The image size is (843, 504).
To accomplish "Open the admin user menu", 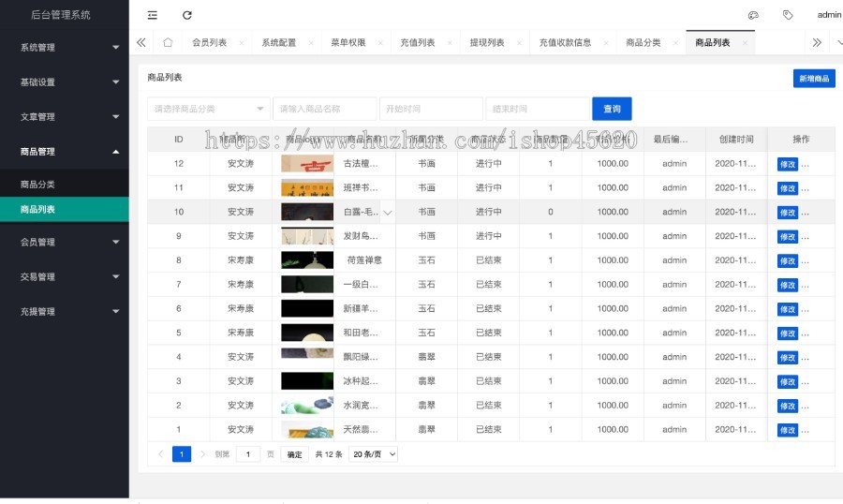I will pos(829,15).
